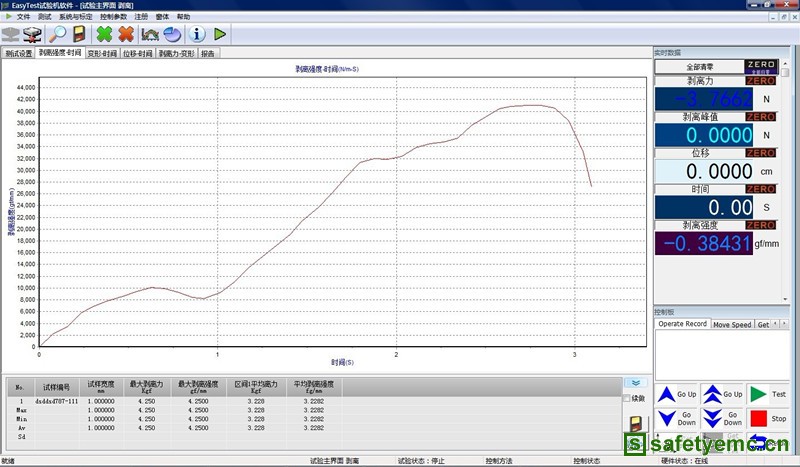Image resolution: width=800 pixels, height=467 pixels.
Task: Click the 试样编号 column header
Action: click(56, 387)
